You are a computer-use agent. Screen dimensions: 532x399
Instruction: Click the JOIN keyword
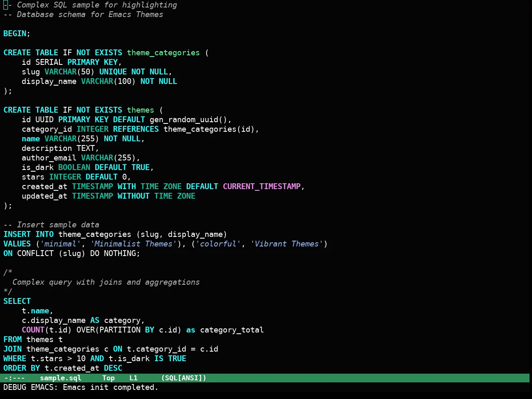[x=12, y=349]
